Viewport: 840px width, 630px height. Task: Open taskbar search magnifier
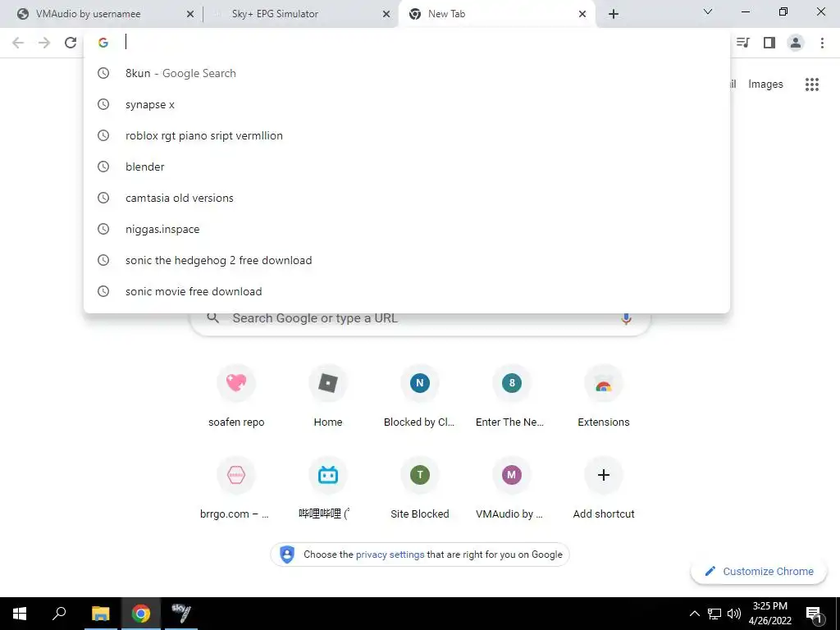point(59,614)
